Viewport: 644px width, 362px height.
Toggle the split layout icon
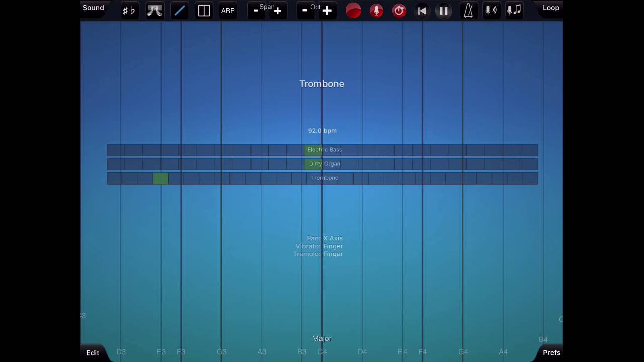coord(204,10)
